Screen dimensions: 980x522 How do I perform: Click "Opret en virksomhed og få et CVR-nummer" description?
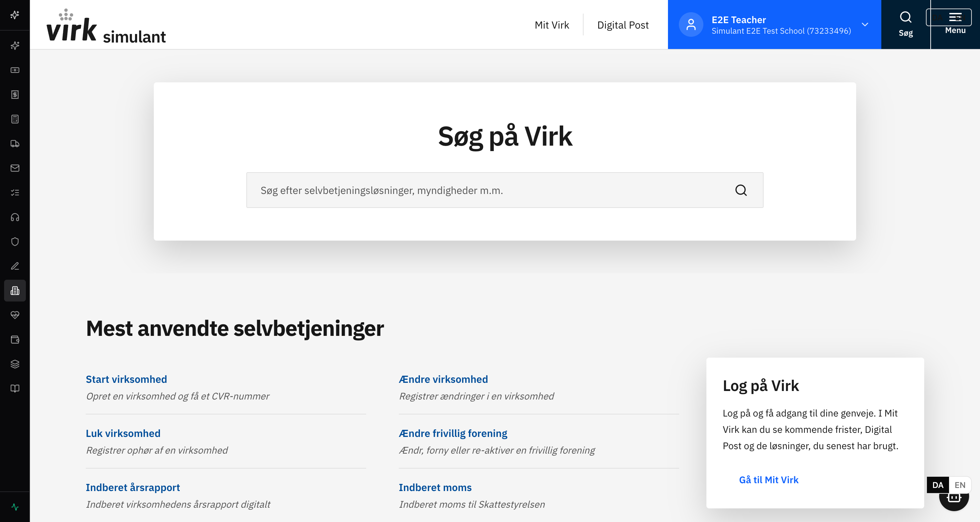(x=177, y=396)
